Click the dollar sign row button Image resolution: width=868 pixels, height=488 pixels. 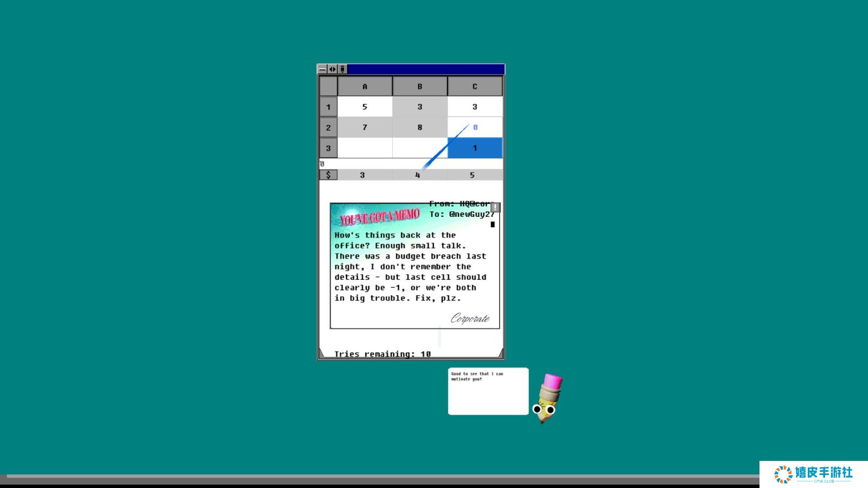point(328,175)
